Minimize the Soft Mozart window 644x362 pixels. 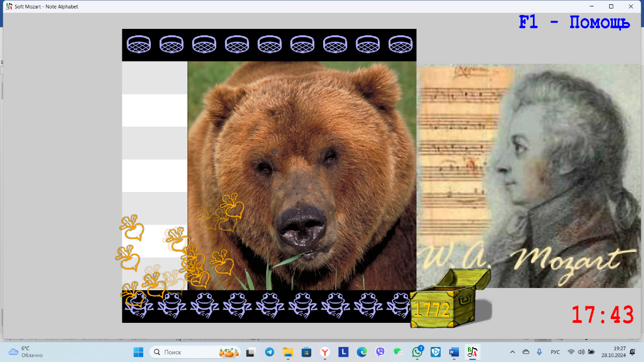(591, 6)
